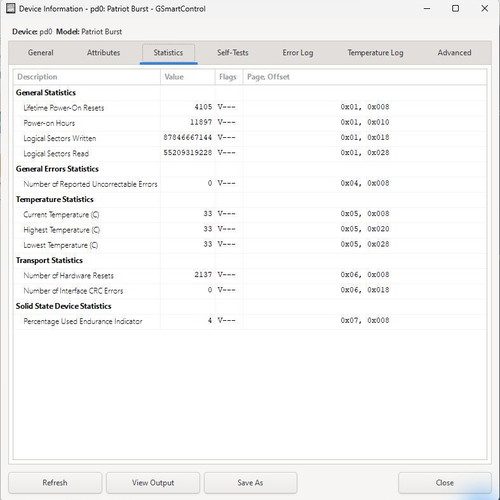
Task: Click the offset 0x01, 0x008
Action: [x=365, y=107]
